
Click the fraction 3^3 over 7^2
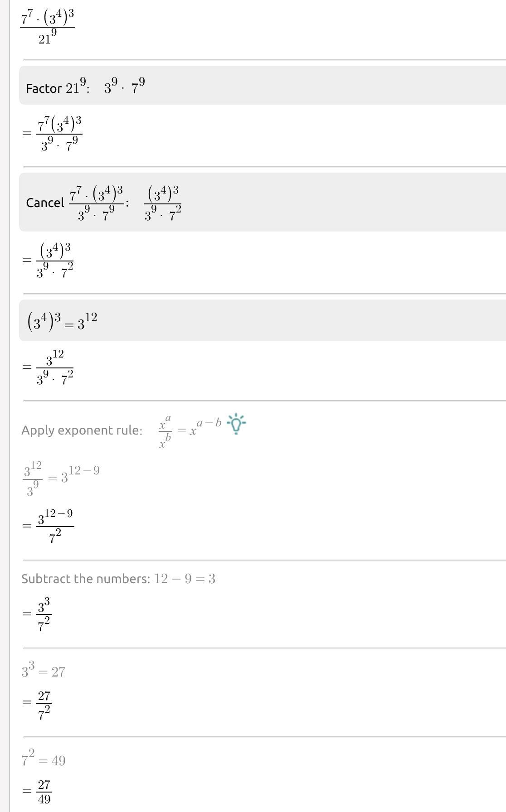(44, 614)
